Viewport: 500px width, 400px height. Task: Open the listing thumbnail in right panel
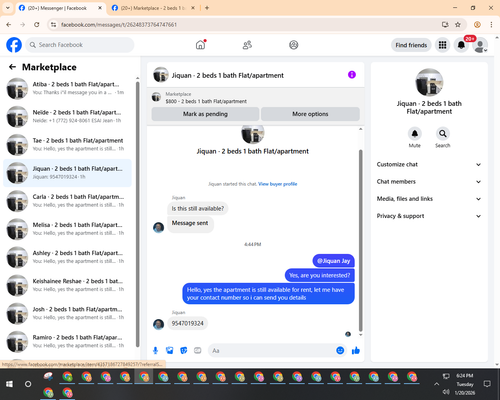coord(429,82)
